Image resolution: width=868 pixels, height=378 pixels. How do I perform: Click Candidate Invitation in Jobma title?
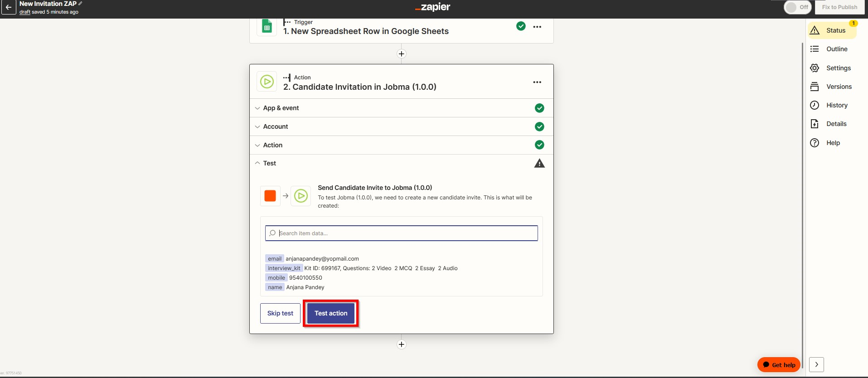click(x=359, y=87)
